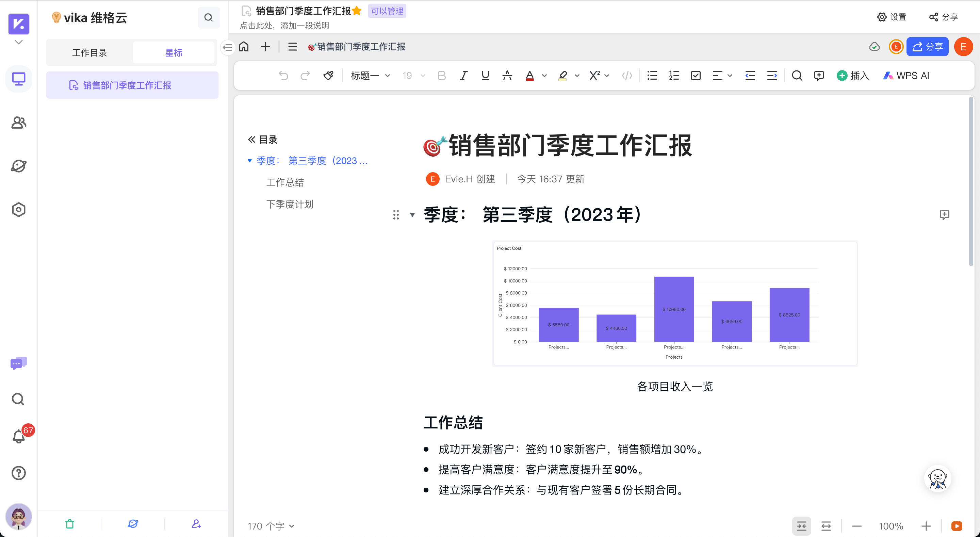Insert a bulleted list
Screen dimensions: 980x537
(x=652, y=75)
